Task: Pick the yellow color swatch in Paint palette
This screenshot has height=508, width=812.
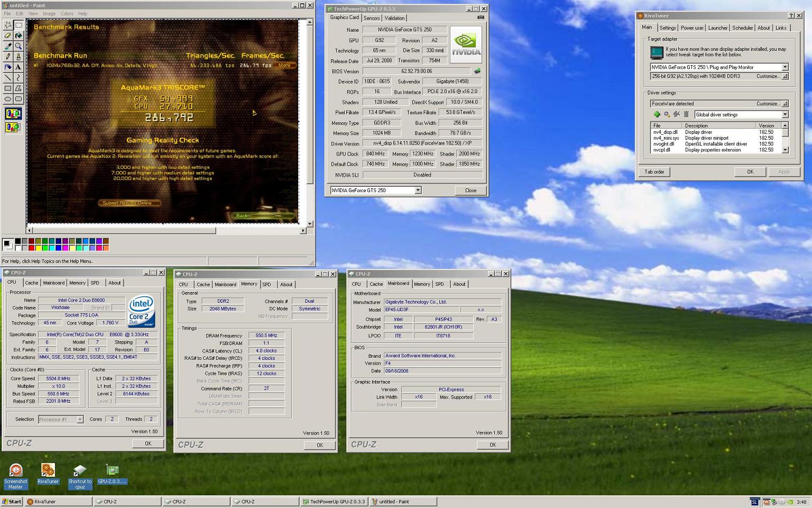Action: pos(38,248)
